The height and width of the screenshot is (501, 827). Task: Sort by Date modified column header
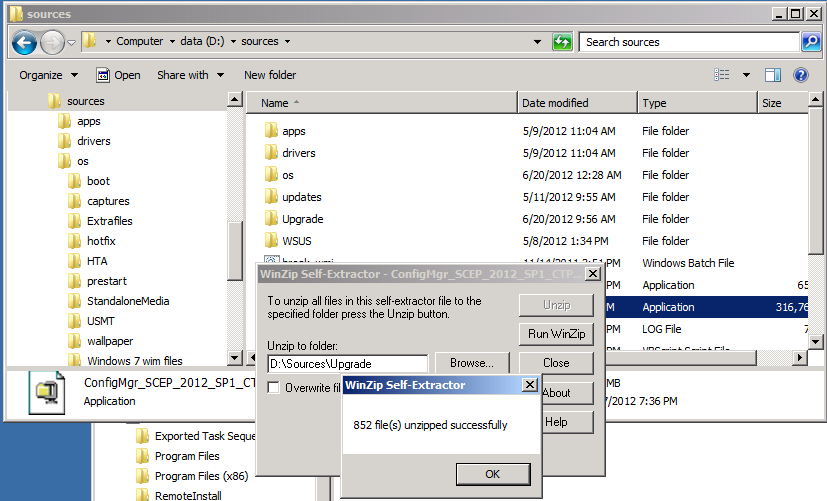[578, 103]
